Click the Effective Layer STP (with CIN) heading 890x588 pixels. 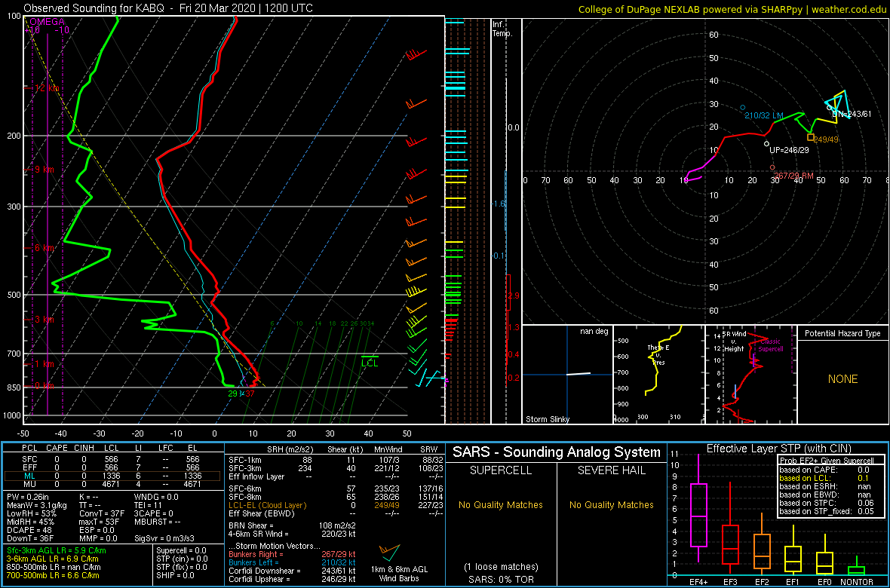point(778,449)
